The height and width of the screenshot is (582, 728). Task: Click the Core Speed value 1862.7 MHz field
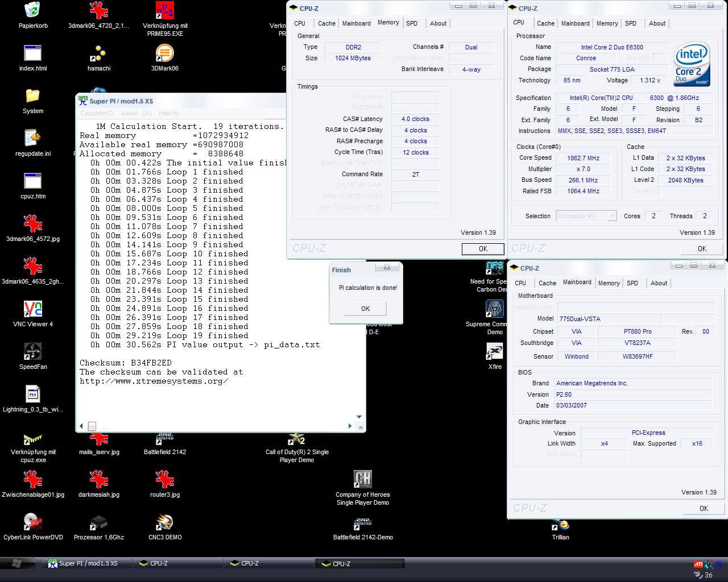(583, 158)
